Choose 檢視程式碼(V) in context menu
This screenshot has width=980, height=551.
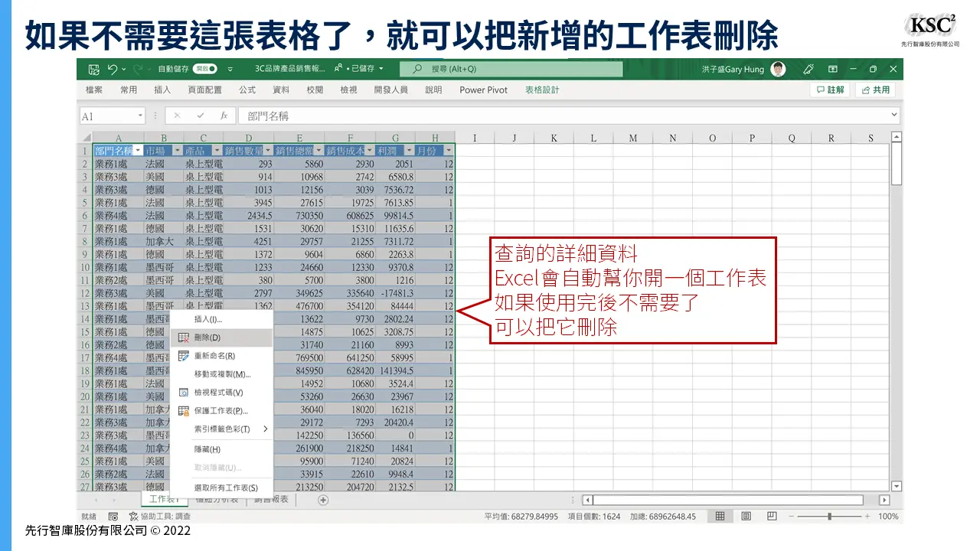click(x=221, y=393)
